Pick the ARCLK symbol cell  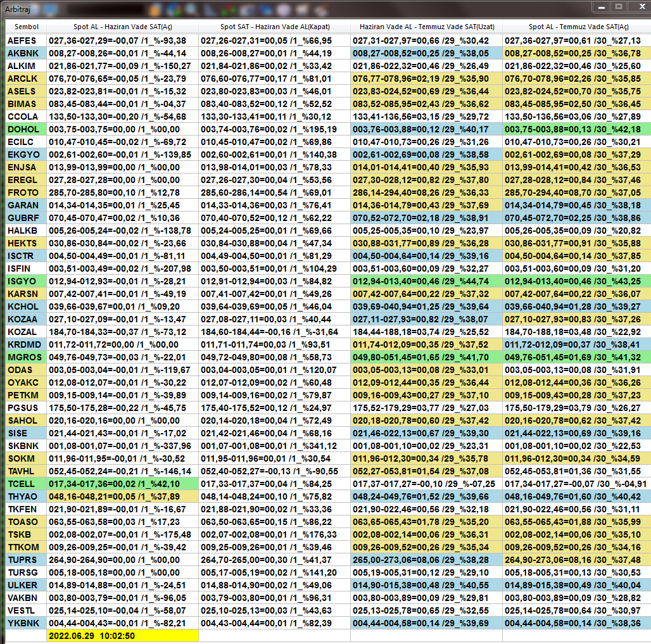[x=26, y=79]
